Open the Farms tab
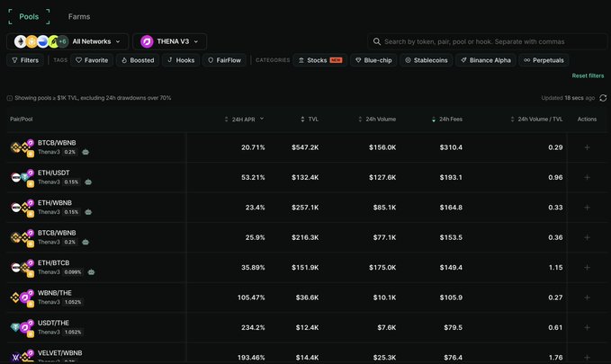611x364 pixels. tap(79, 17)
